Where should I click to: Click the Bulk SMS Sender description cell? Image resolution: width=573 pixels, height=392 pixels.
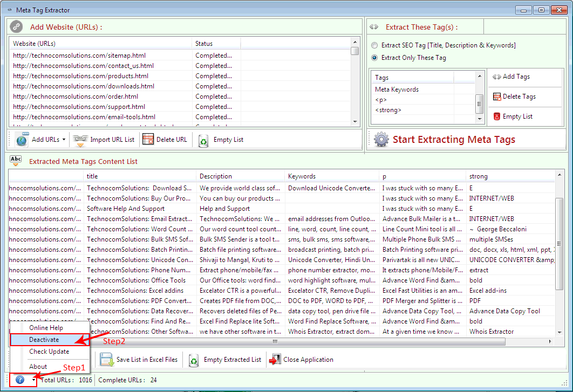241,239
